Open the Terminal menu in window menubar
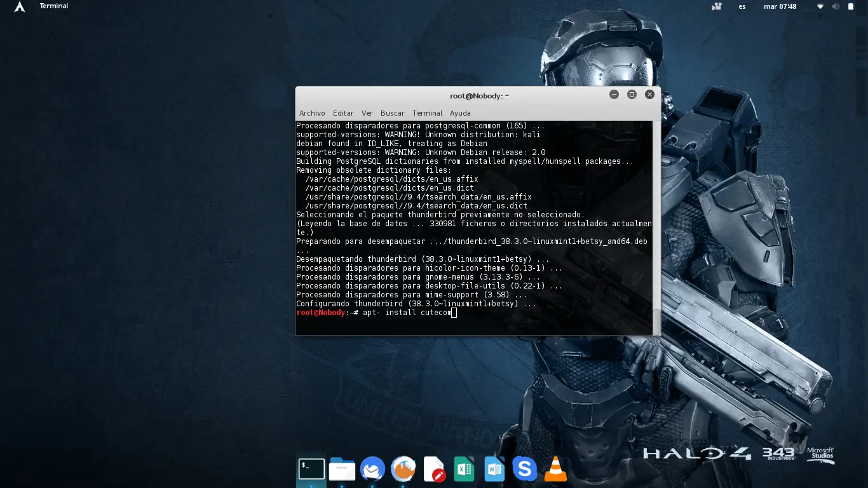Image resolution: width=868 pixels, height=488 pixels. [x=427, y=113]
